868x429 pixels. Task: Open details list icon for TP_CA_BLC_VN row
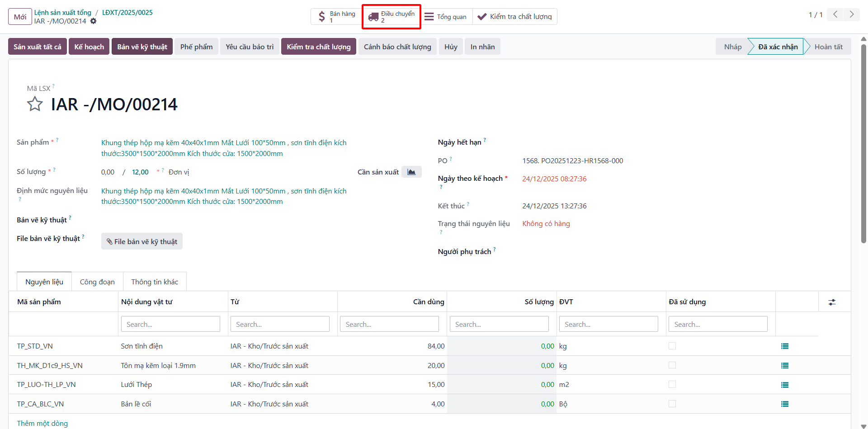(x=785, y=404)
